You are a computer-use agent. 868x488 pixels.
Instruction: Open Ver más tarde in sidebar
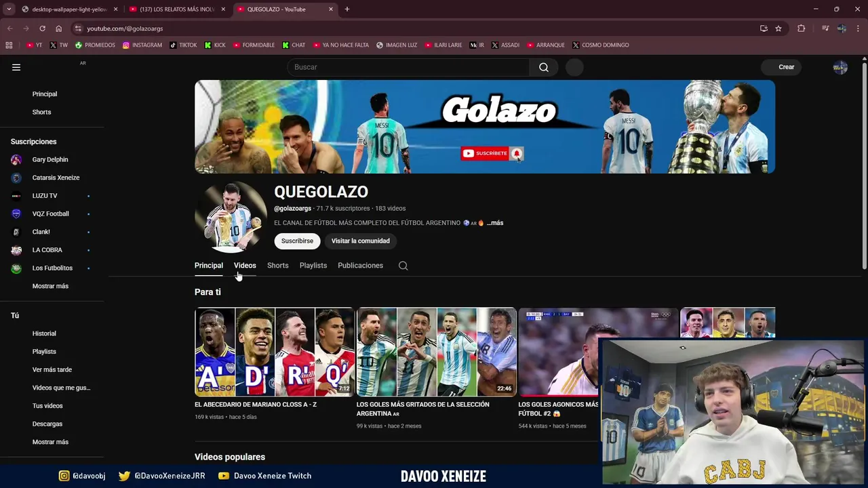click(x=52, y=369)
